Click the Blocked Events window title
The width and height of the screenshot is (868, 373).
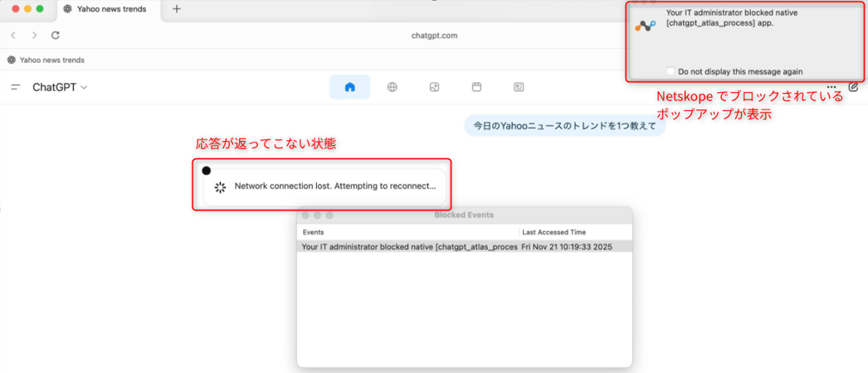tap(464, 215)
